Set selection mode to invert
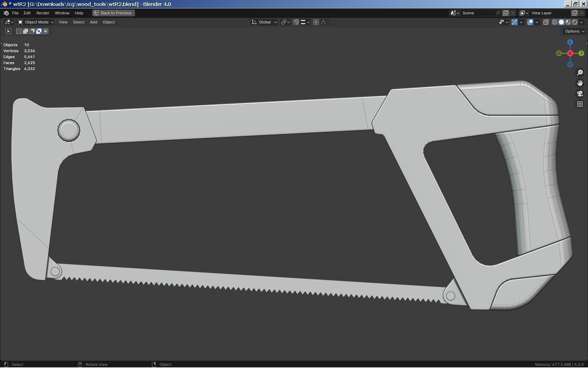Image resolution: width=588 pixels, height=368 pixels. point(39,31)
